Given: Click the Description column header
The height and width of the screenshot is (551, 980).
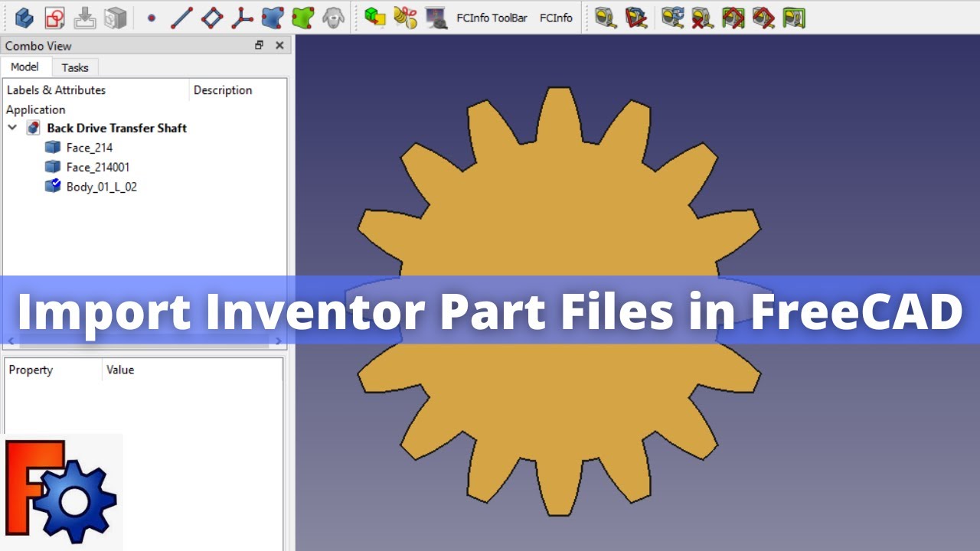Looking at the screenshot, I should [238, 90].
